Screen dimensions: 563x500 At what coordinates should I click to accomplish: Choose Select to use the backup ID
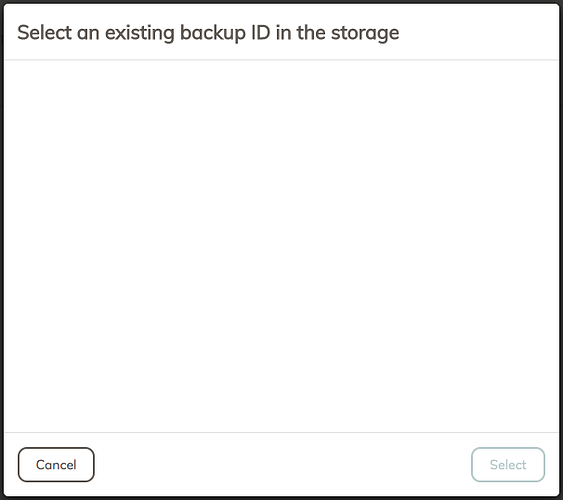click(508, 464)
